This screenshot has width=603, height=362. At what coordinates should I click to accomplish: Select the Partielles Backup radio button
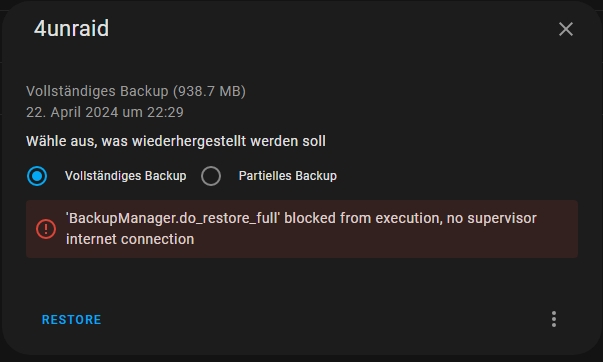[x=211, y=176]
